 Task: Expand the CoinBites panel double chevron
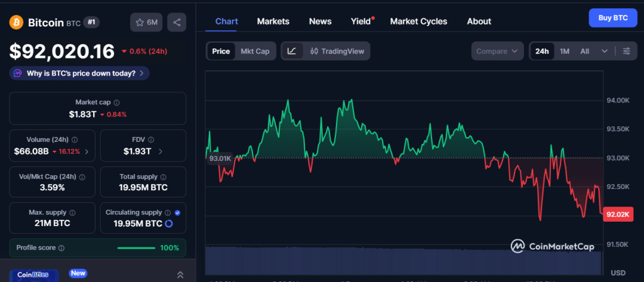coord(180,274)
